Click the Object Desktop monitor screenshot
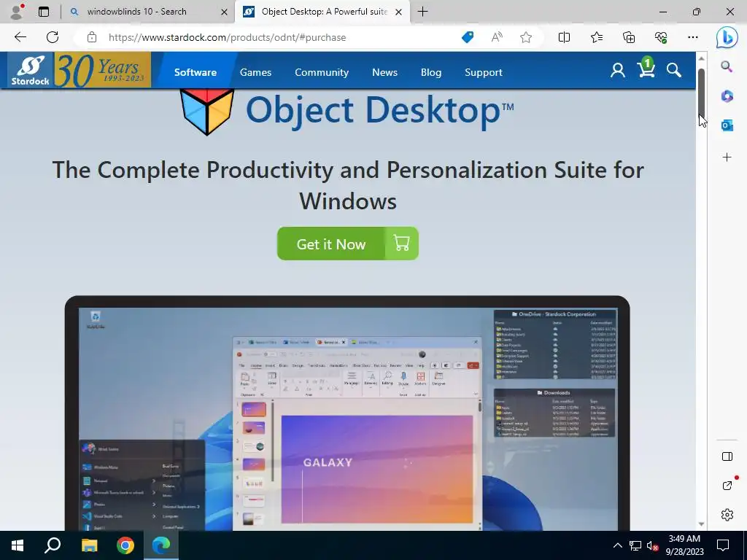Image resolution: width=747 pixels, height=560 pixels. coord(347,413)
